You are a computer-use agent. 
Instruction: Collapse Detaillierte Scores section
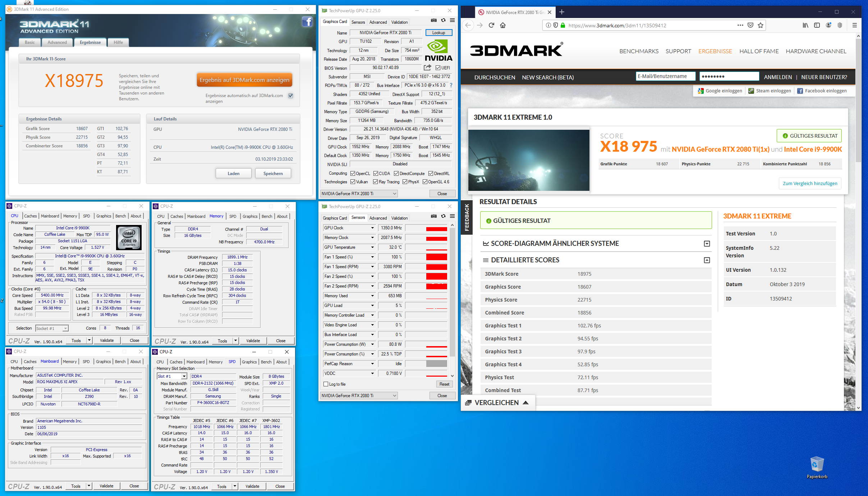pyautogui.click(x=707, y=260)
